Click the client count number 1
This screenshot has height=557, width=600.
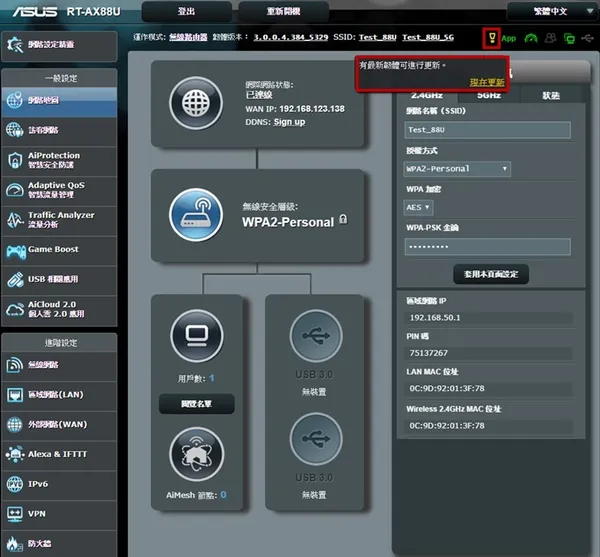212,378
